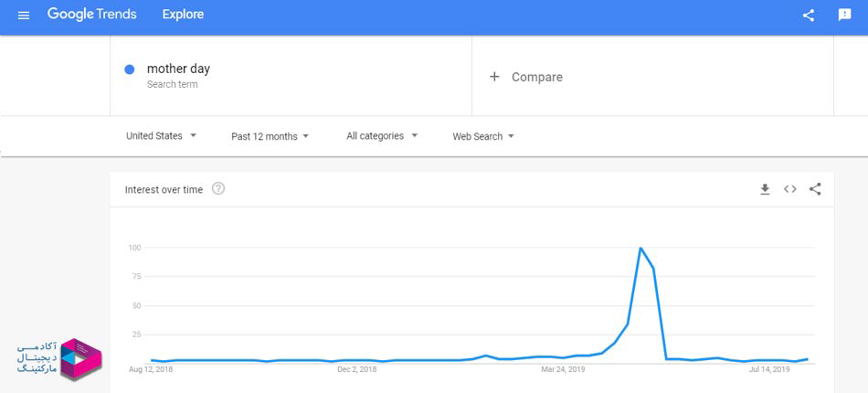The image size is (868, 393).
Task: Open the embed code icon
Action: (790, 189)
